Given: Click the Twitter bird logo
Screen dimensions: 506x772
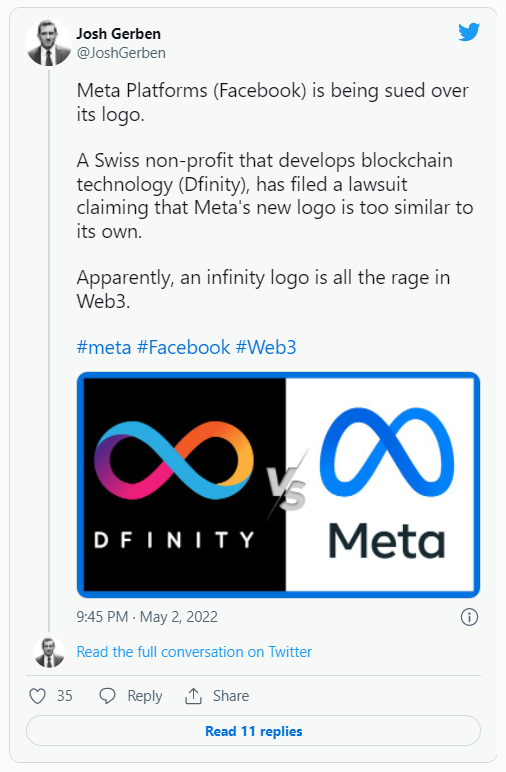Looking at the screenshot, I should pos(469,32).
